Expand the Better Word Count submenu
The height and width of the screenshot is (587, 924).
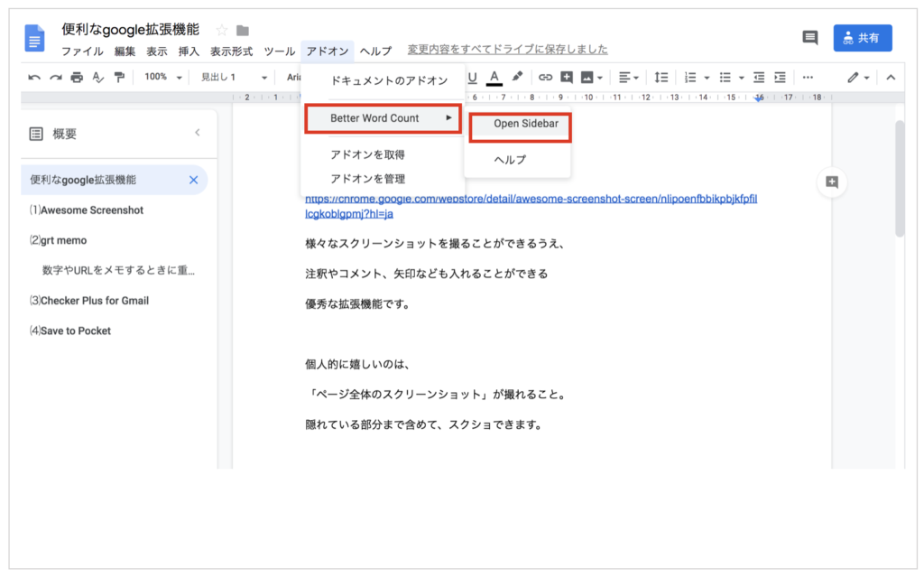pyautogui.click(x=383, y=118)
